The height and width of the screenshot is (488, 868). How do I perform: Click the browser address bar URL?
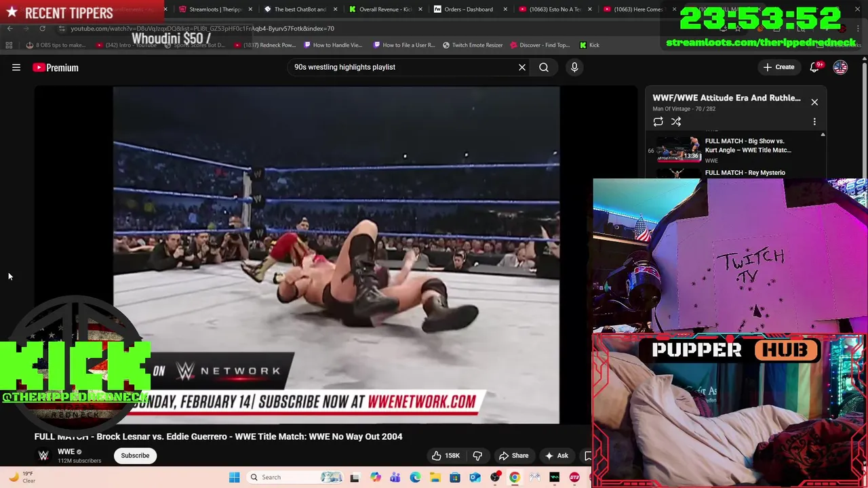pos(202,28)
